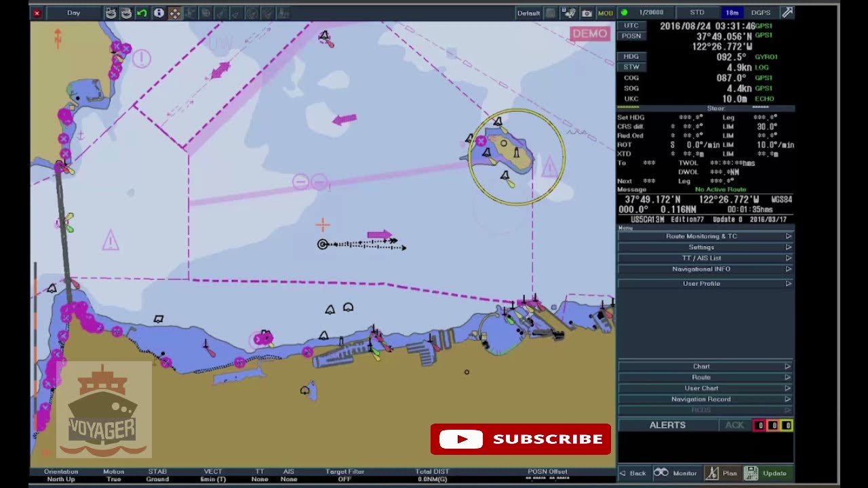868x488 pixels.
Task: Toggle the UTC time button
Action: pyautogui.click(x=631, y=26)
